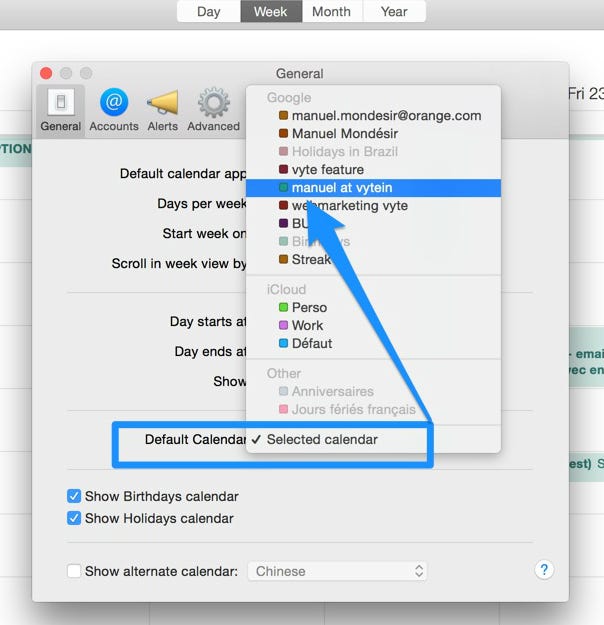Click green swatch beside Perso
Viewport: 604px width, 625px height.
click(283, 307)
